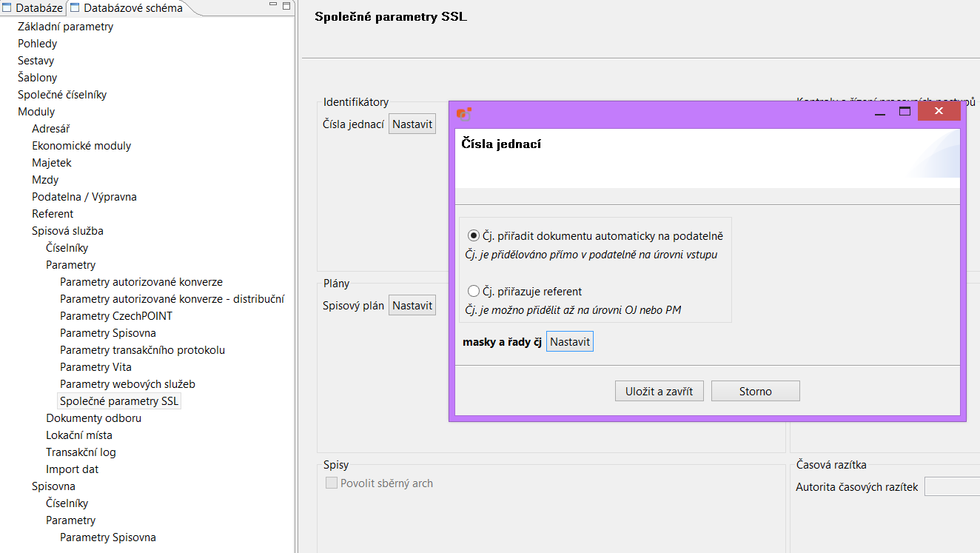The height and width of the screenshot is (553, 980).
Task: Open Parametry Spisovna under Spisovna module
Action: pyautogui.click(x=107, y=537)
